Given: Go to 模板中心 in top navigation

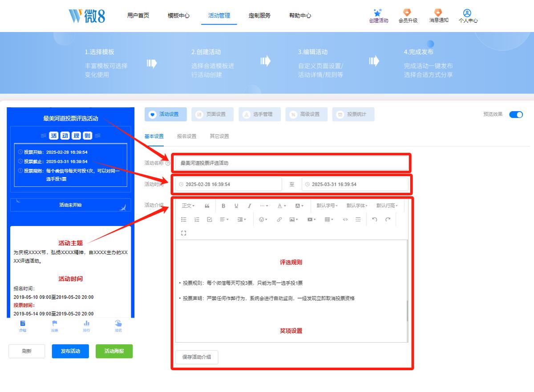Looking at the screenshot, I should click(x=178, y=16).
